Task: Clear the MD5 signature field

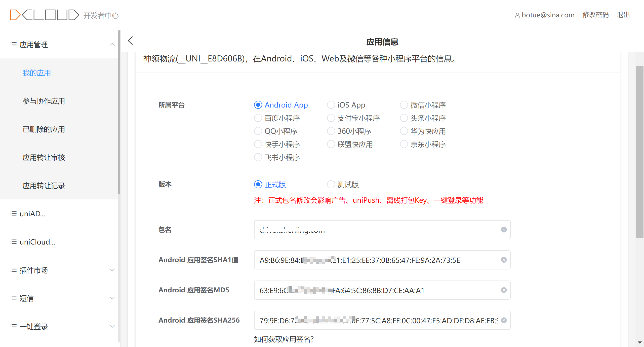Action: tap(504, 290)
